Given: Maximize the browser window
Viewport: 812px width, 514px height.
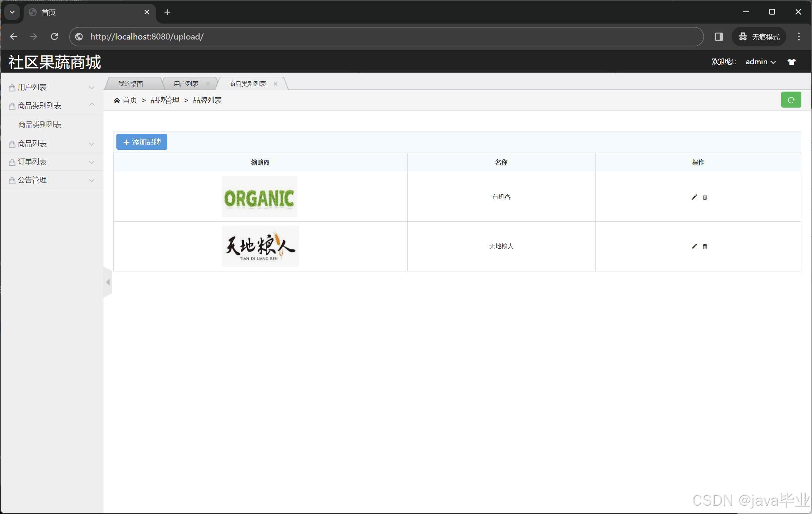Looking at the screenshot, I should coord(772,12).
